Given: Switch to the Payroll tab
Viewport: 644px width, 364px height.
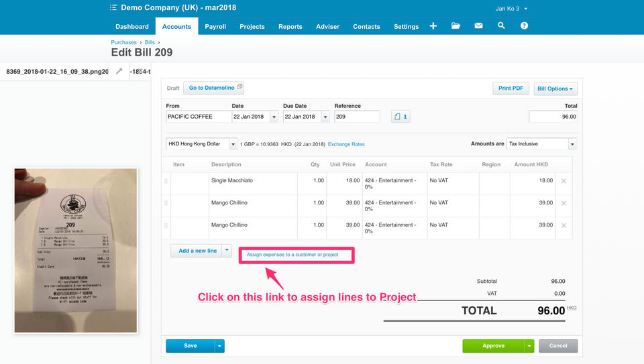Looking at the screenshot, I should [x=215, y=26].
